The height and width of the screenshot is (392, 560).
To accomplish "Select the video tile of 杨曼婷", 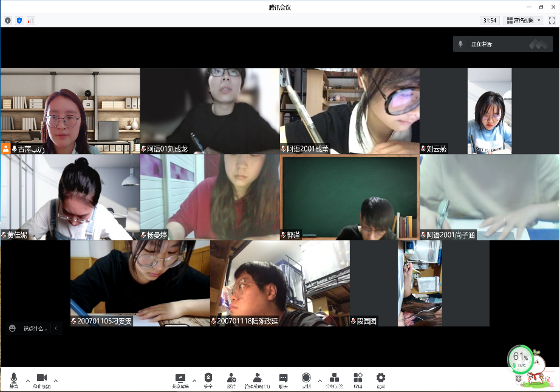I will point(210,197).
